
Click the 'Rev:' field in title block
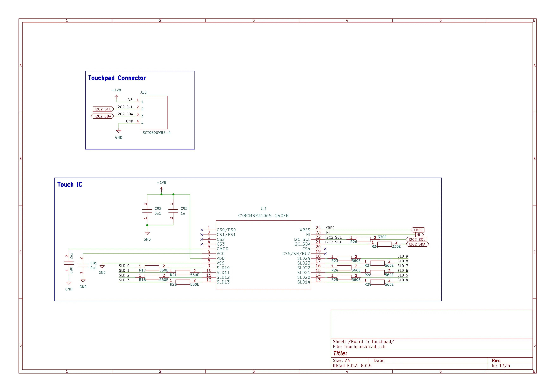pyautogui.click(x=496, y=360)
